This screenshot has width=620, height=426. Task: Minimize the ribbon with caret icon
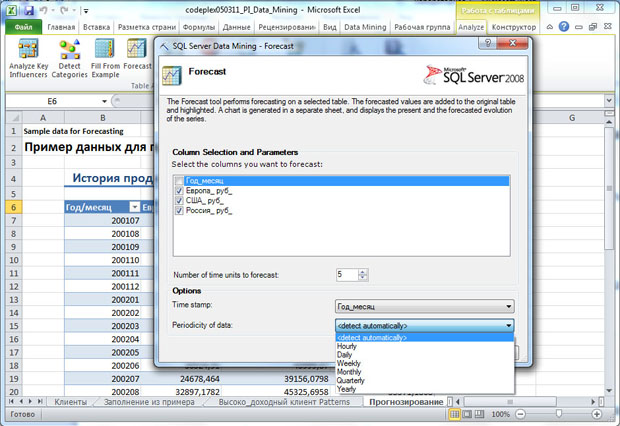[x=550, y=27]
